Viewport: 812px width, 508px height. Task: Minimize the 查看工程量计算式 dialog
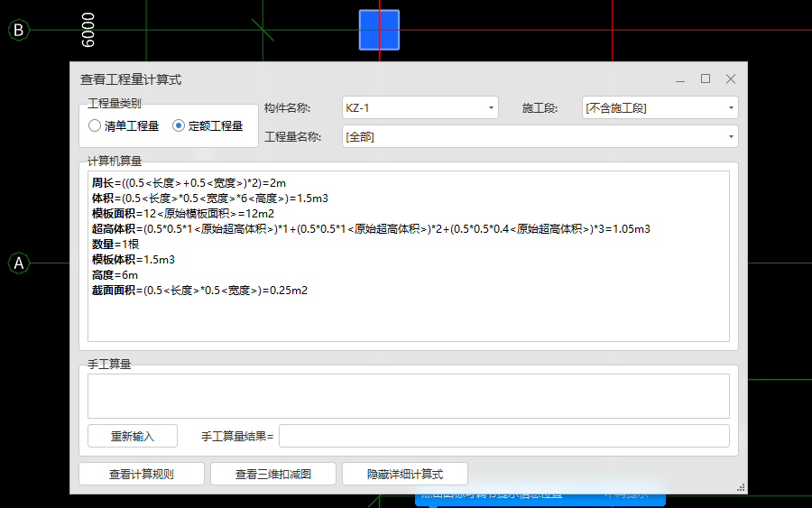click(x=680, y=79)
